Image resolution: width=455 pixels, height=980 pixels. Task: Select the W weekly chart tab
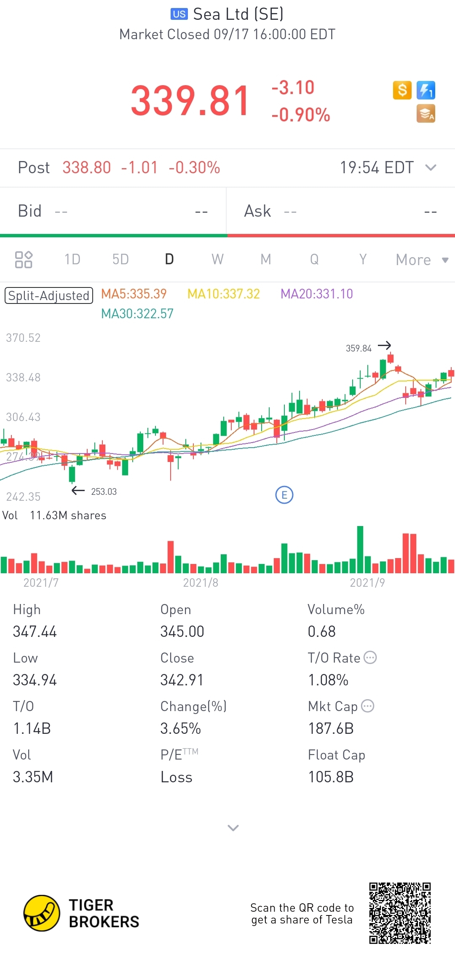click(217, 259)
